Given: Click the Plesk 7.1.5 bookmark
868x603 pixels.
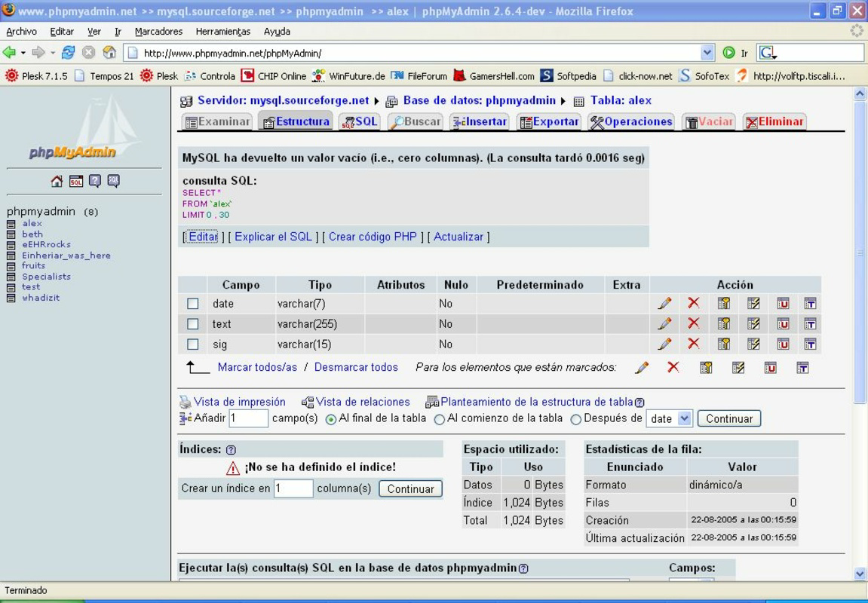Looking at the screenshot, I should coord(36,76).
